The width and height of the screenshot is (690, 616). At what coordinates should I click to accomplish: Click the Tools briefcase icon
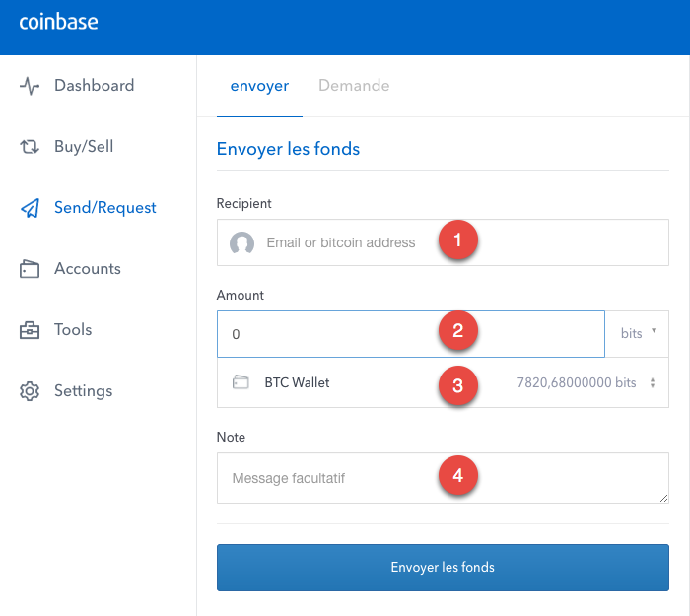[x=30, y=330]
